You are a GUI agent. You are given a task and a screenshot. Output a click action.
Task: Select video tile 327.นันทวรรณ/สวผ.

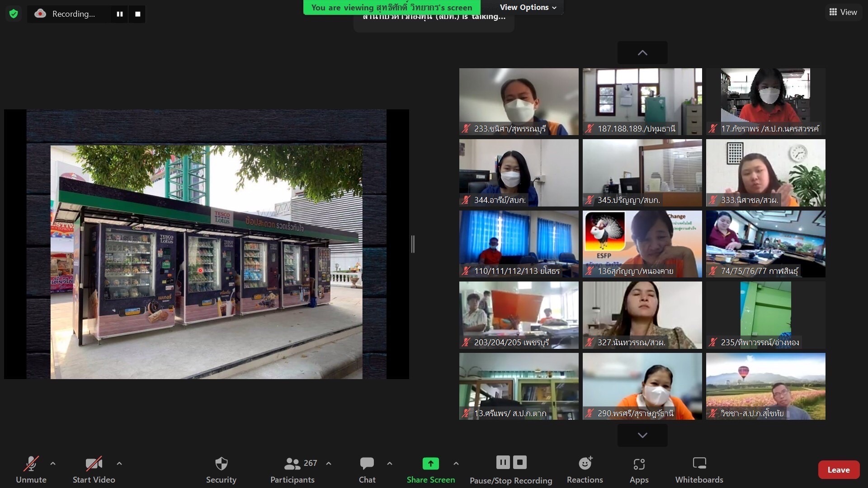pyautogui.click(x=642, y=315)
